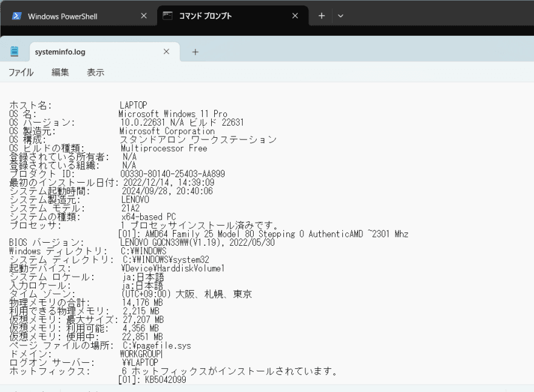The width and height of the screenshot is (534, 392).
Task: Click the Notepad app icon
Action: click(x=14, y=52)
